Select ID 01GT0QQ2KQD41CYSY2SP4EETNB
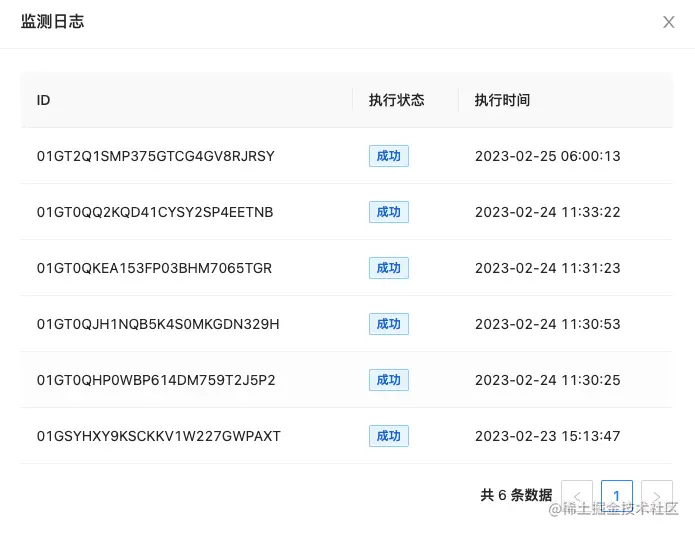 [155, 212]
